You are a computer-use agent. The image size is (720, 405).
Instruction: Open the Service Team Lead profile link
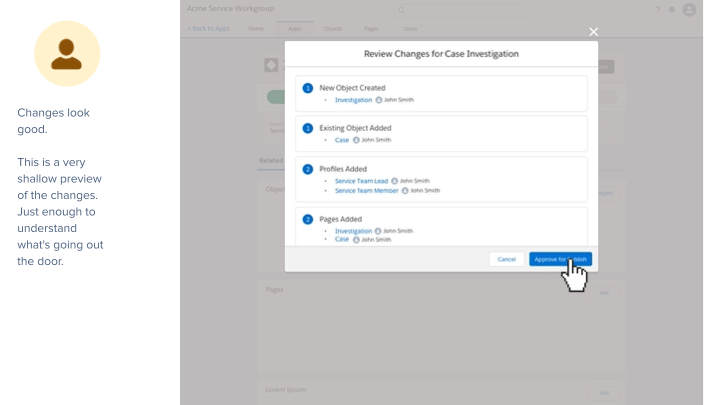[x=361, y=181]
